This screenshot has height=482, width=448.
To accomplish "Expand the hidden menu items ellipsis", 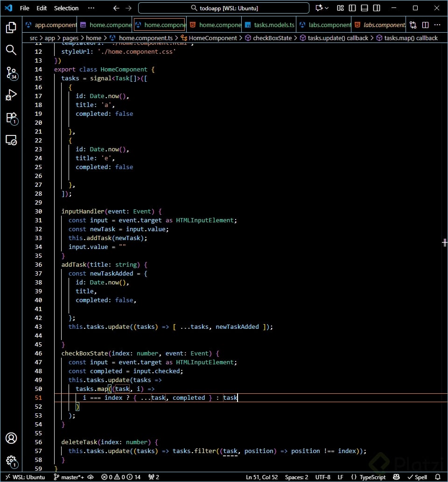I will click(x=92, y=8).
